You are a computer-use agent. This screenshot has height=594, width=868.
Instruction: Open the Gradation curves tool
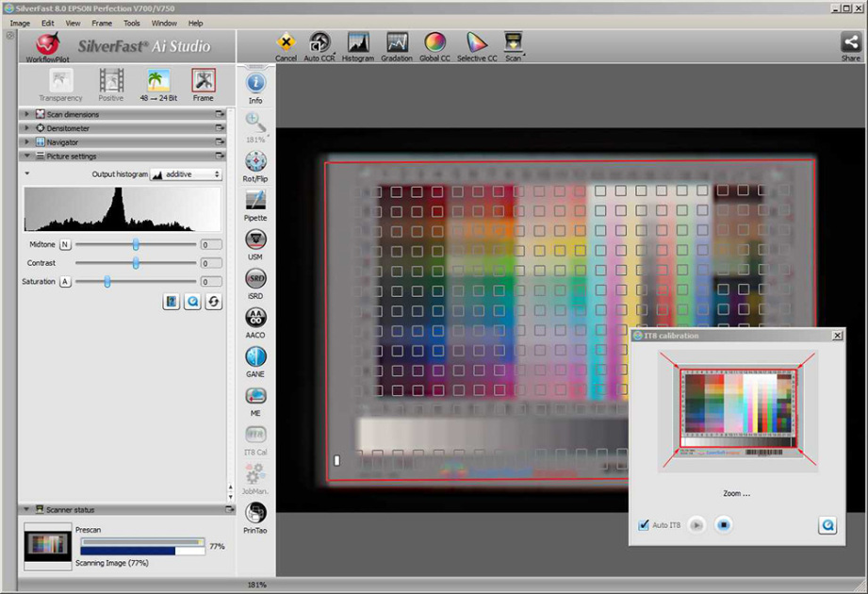397,43
